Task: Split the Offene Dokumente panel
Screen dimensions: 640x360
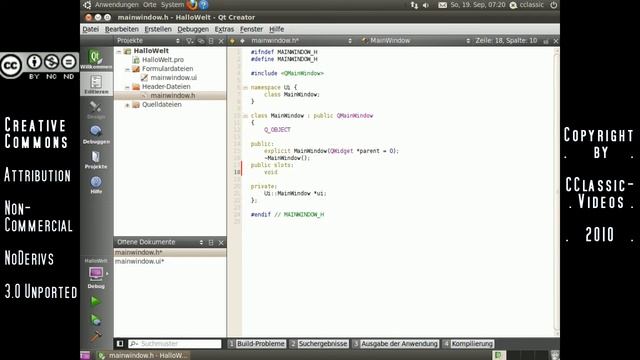Action: 211,242
